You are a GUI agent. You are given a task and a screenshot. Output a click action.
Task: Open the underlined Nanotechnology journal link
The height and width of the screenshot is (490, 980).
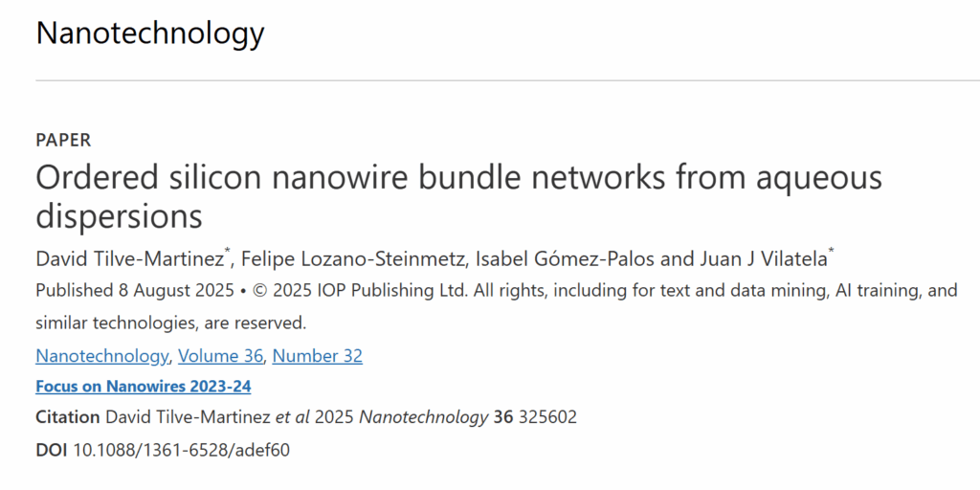[101, 356]
